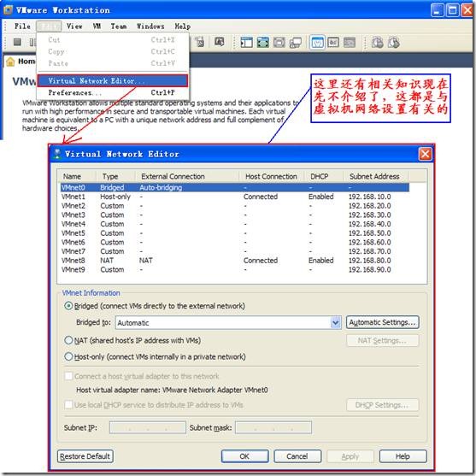This screenshot has width=476, height=476.
Task: Select the highlighted console view toolbar icon
Action: click(x=317, y=42)
